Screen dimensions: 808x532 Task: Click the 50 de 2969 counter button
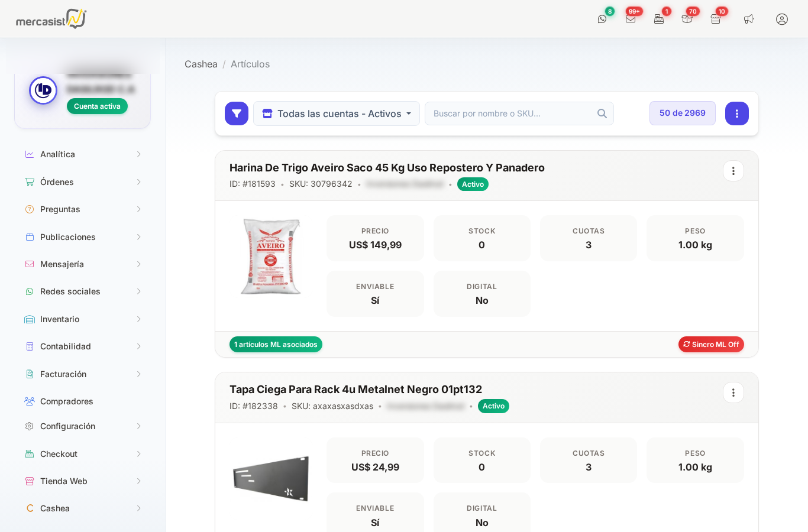tap(683, 113)
